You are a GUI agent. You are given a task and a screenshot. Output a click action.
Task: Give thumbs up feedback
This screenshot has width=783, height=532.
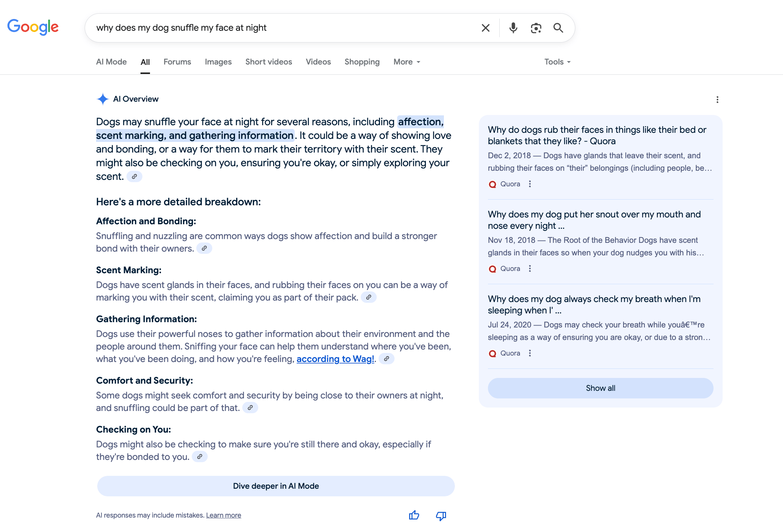(414, 515)
